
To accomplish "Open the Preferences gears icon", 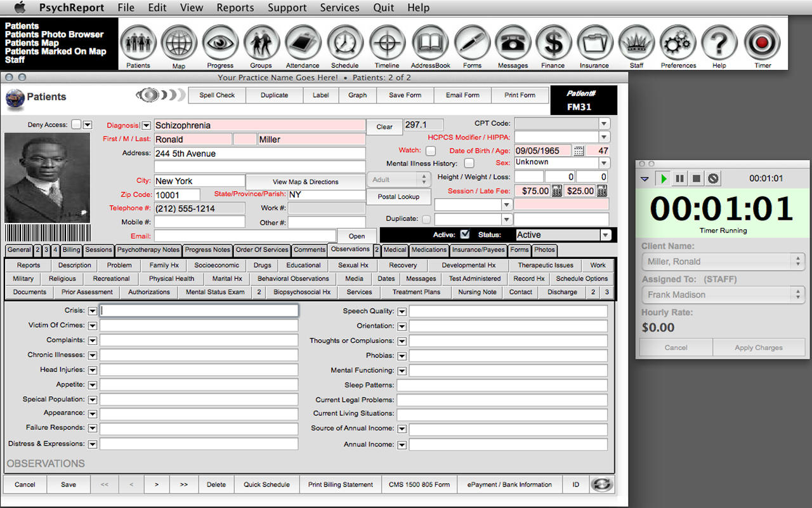I will tap(678, 43).
